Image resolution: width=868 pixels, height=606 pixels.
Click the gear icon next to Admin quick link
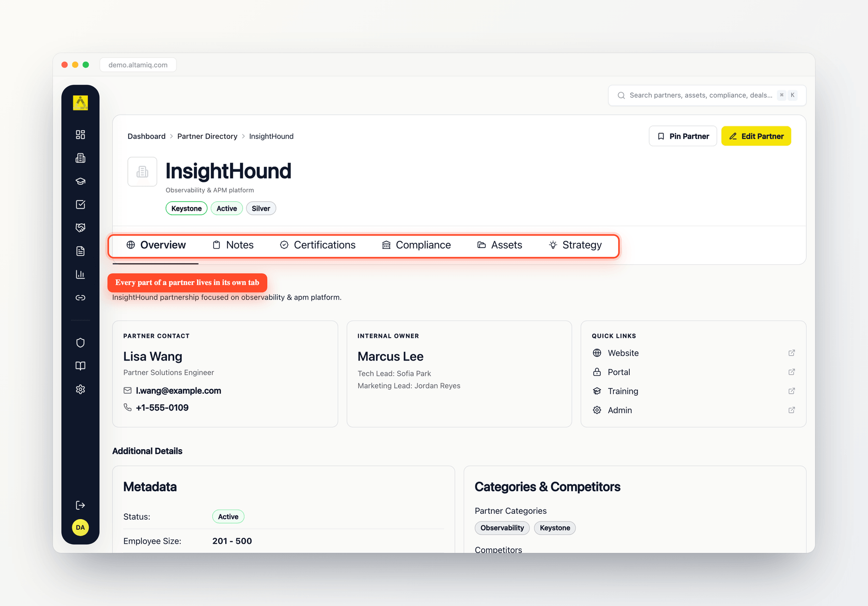[597, 410]
